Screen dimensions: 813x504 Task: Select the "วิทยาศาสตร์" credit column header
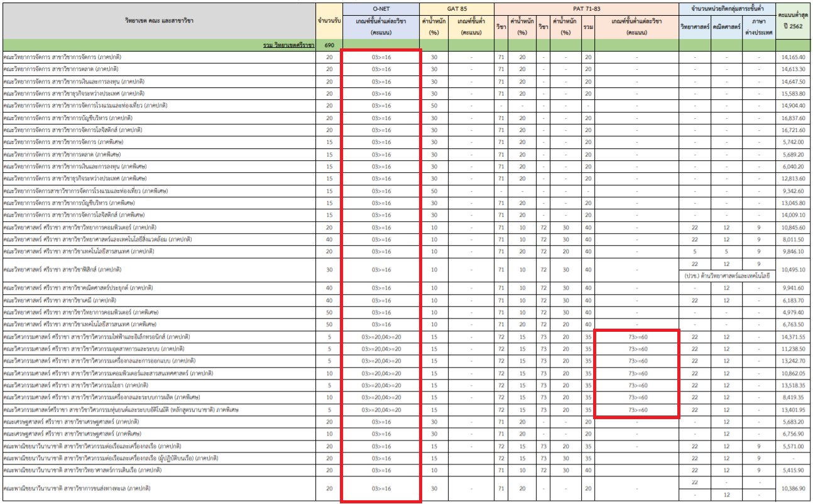pos(695,27)
